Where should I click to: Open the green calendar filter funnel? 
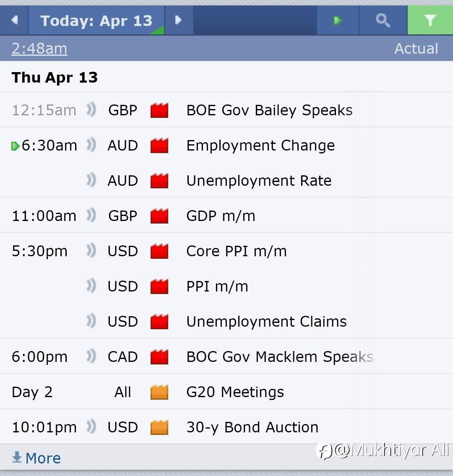point(430,20)
